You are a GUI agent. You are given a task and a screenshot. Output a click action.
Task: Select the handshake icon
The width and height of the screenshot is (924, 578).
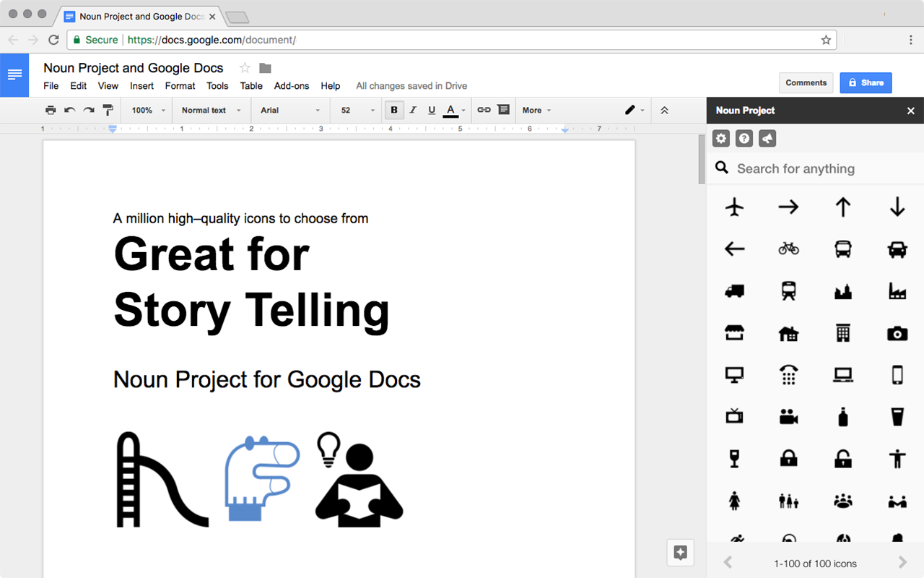[897, 500]
